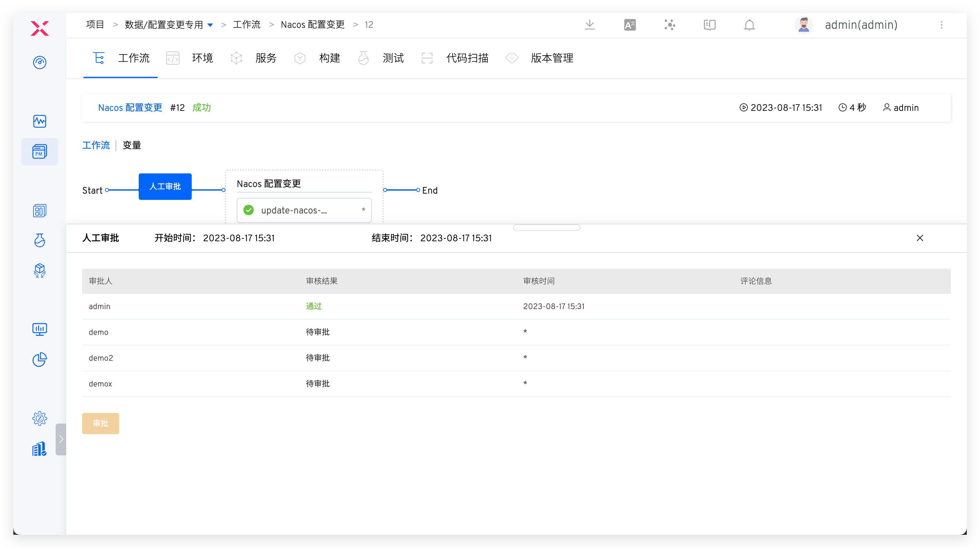Screen dimensions: 980x548
Task: Open the Nacos 配置变更 workflow title link
Action: [130, 108]
